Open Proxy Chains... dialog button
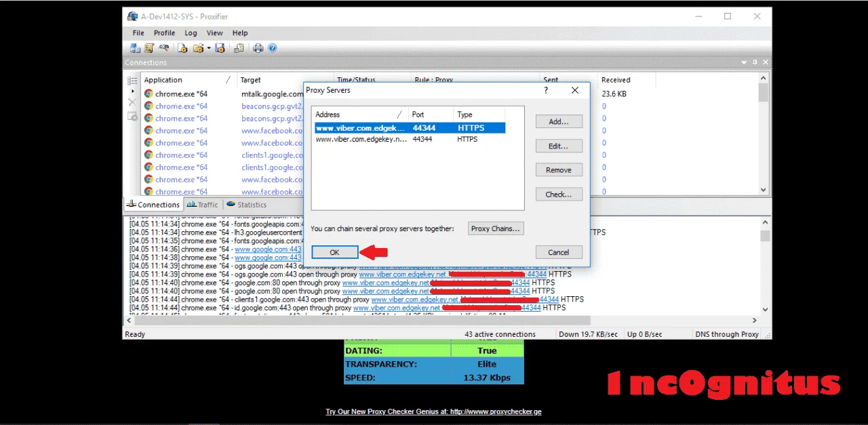Image resolution: width=868 pixels, height=425 pixels. (x=496, y=228)
